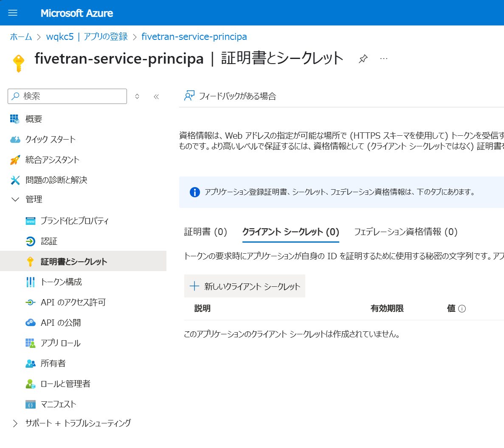The image size is (504, 448).
Task: Click the 認証 arrow icon
Action: [x=31, y=241]
